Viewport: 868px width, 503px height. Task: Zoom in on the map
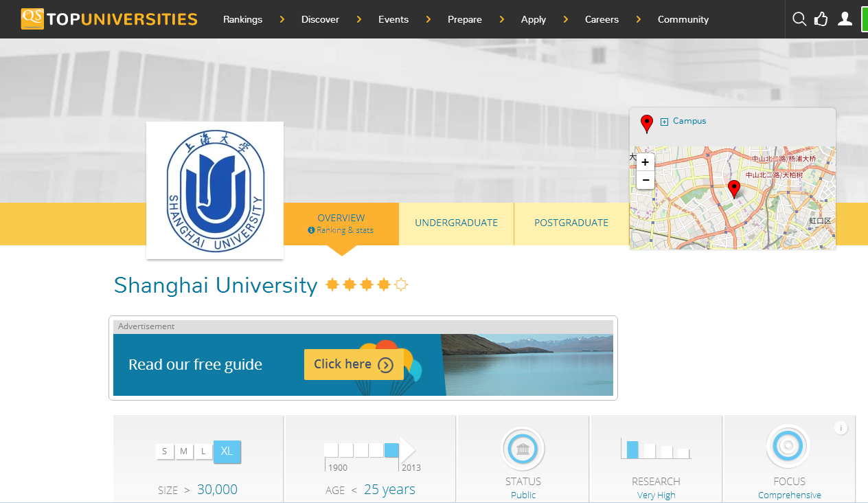[x=646, y=163]
